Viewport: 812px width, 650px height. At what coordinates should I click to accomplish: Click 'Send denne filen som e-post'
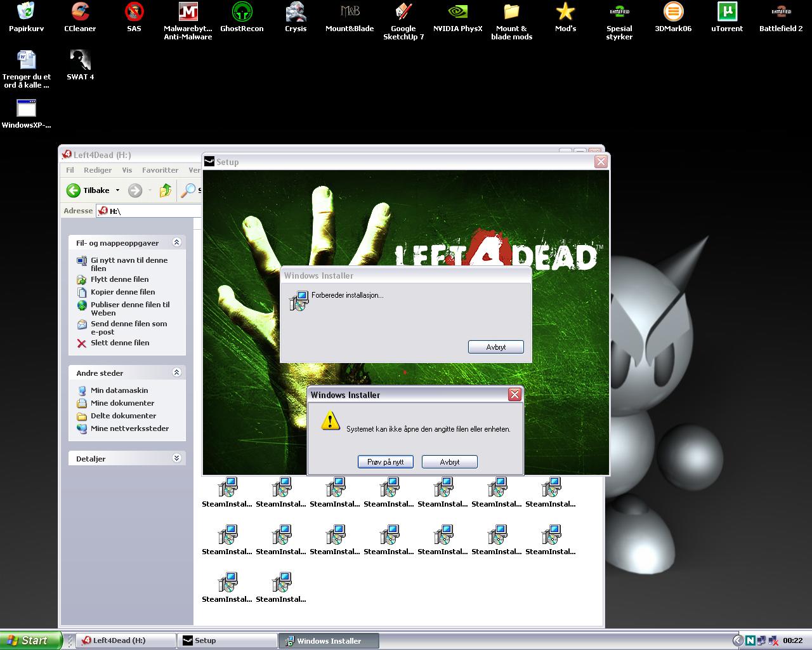[129, 328]
